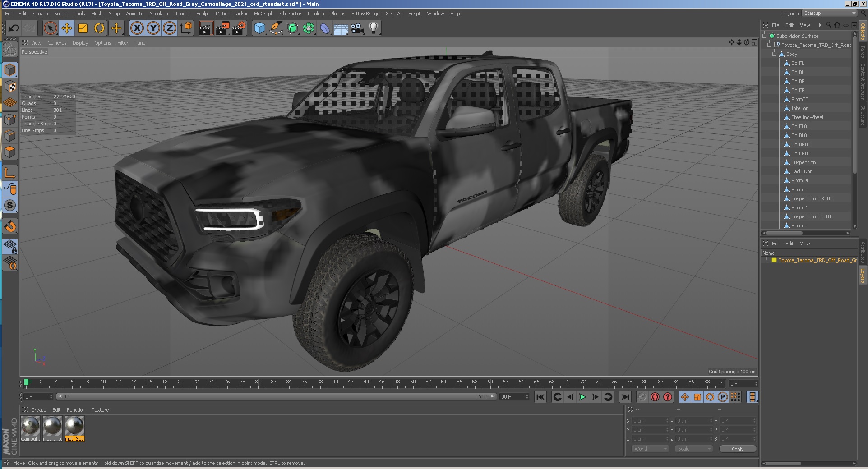Open the Floor/environment objects icon
868x469 pixels.
tap(341, 28)
